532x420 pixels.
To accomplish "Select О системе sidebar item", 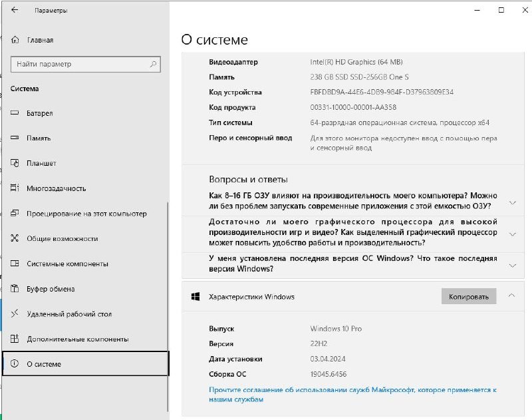I will pyautogui.click(x=86, y=363).
